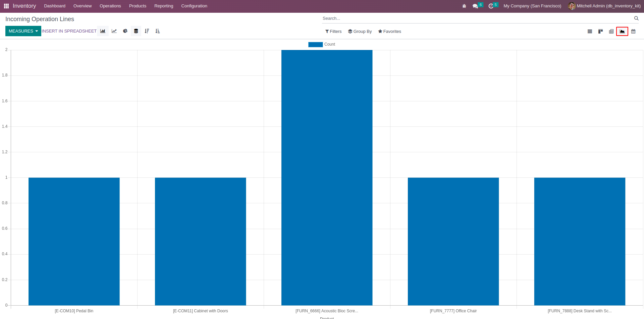Image resolution: width=644 pixels, height=319 pixels.
Task: Open the apps grid menu icon
Action: pyautogui.click(x=6, y=6)
